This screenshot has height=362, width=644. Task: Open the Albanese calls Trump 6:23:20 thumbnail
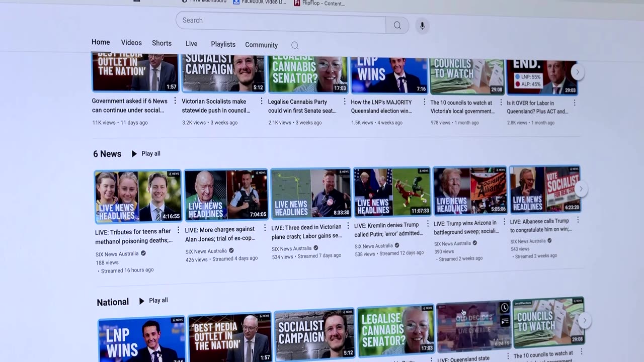pos(545,190)
